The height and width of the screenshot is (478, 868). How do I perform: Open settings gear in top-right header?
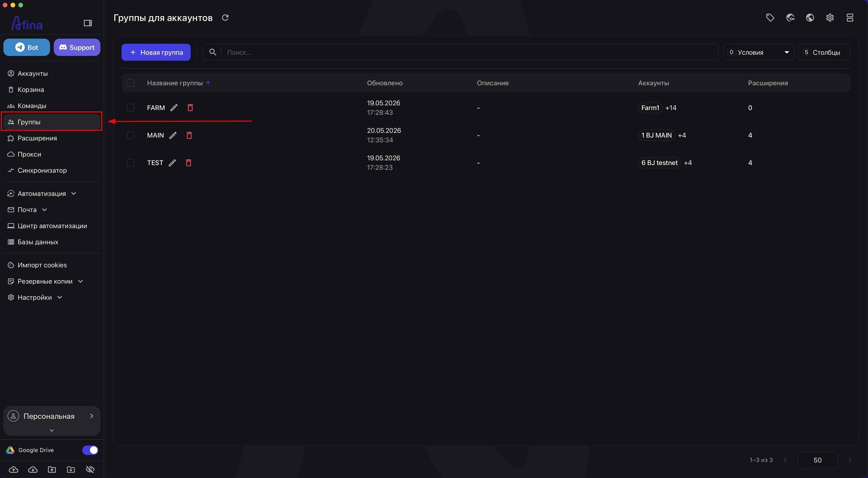coord(830,18)
